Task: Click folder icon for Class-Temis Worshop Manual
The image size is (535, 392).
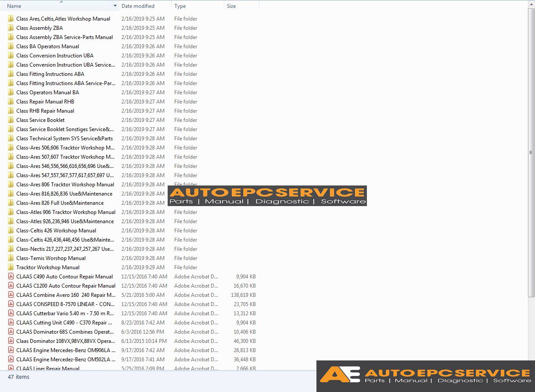Action: (x=11, y=258)
